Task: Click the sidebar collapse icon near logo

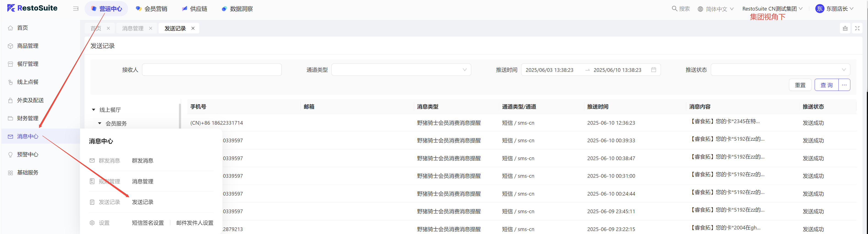Action: [76, 9]
